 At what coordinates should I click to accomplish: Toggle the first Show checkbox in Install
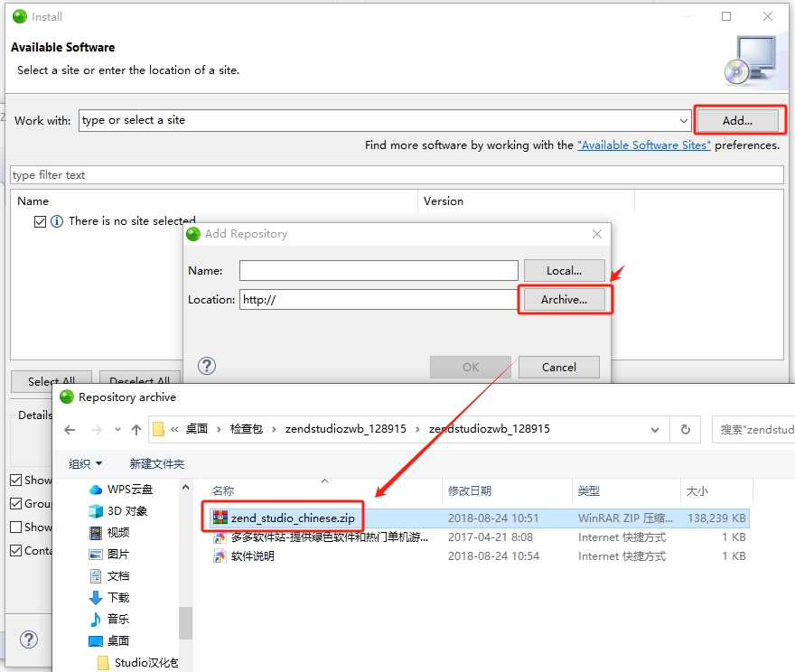(x=16, y=480)
